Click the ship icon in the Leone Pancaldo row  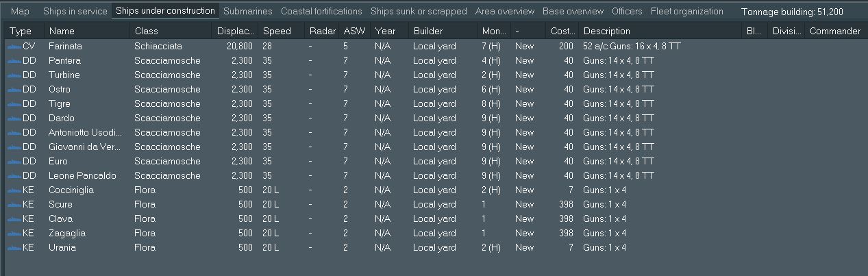14,176
